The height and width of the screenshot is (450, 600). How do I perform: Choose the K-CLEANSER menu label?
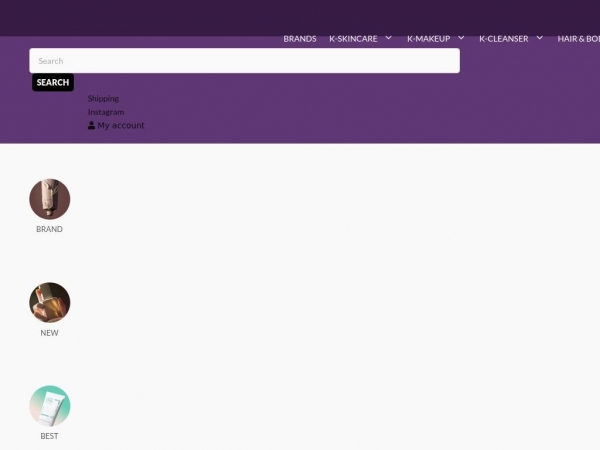coord(503,39)
